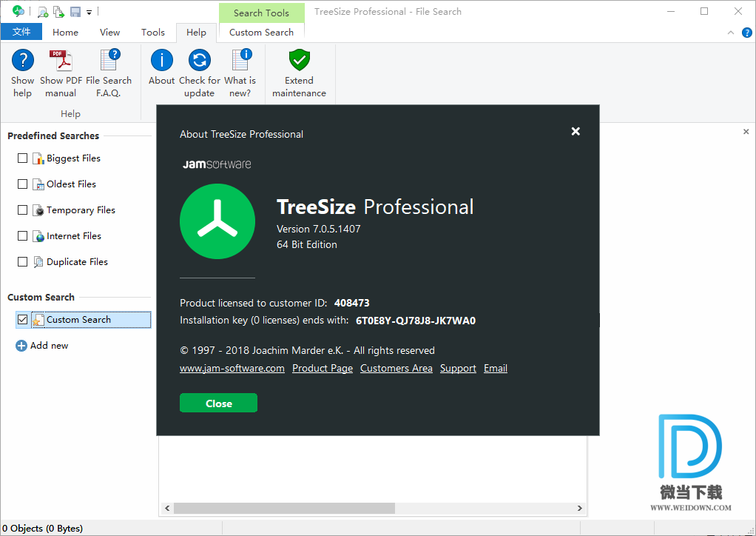Click the Email link
The height and width of the screenshot is (536, 756).
tap(496, 369)
